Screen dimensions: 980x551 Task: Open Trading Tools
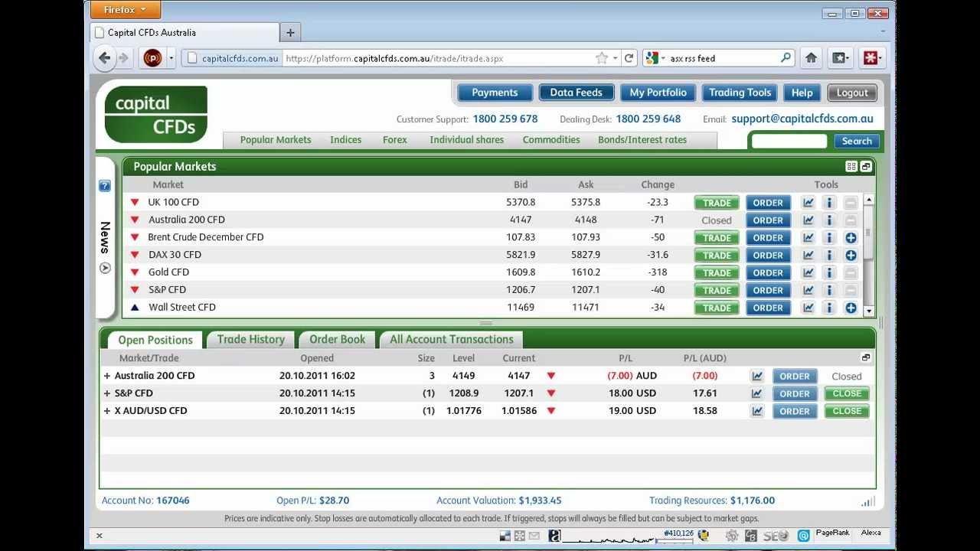point(740,93)
